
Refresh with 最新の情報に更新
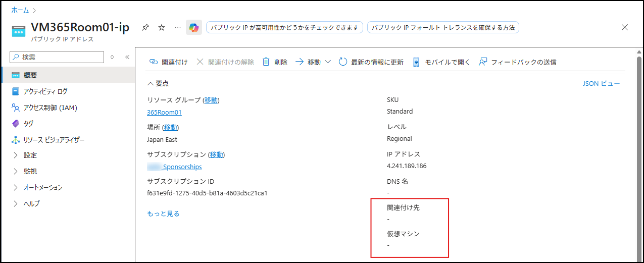[x=371, y=62]
